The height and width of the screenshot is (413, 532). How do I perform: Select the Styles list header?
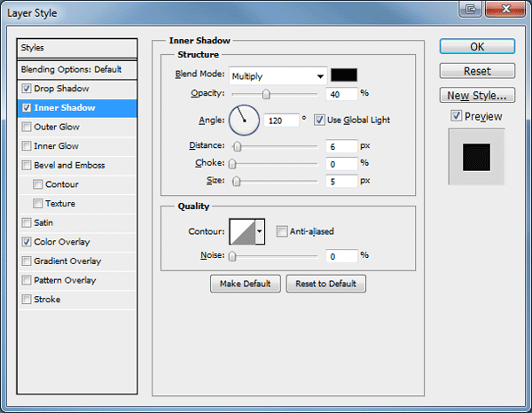pyautogui.click(x=77, y=48)
